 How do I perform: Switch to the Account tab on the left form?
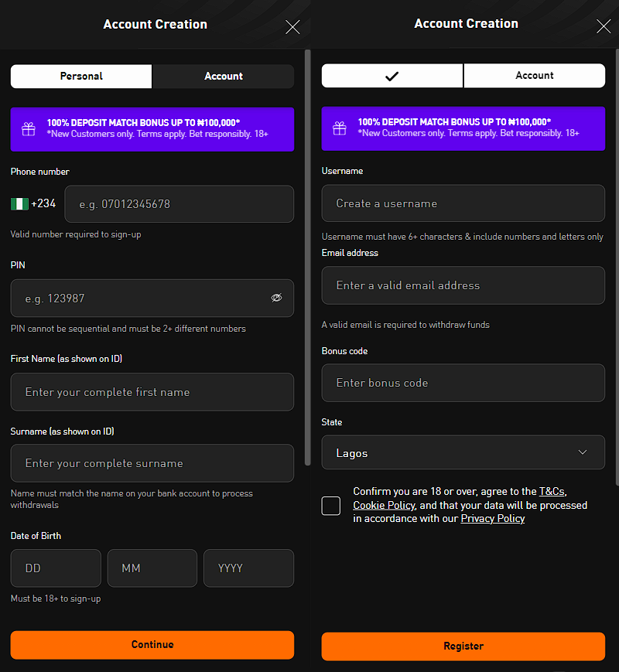tap(223, 77)
